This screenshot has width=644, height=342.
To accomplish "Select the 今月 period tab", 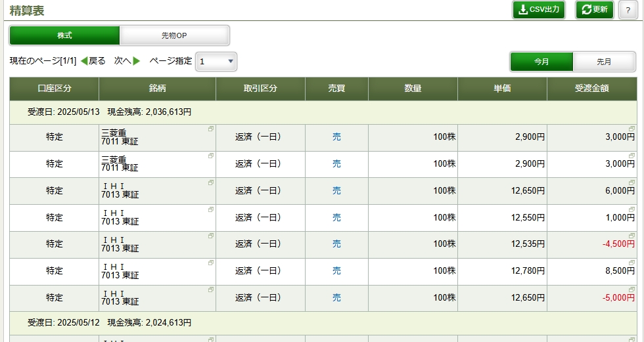I will point(541,62).
